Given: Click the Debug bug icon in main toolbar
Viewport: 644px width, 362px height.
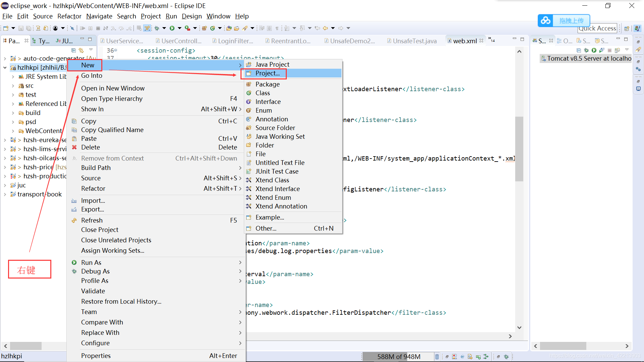Looking at the screenshot, I should (157, 28).
